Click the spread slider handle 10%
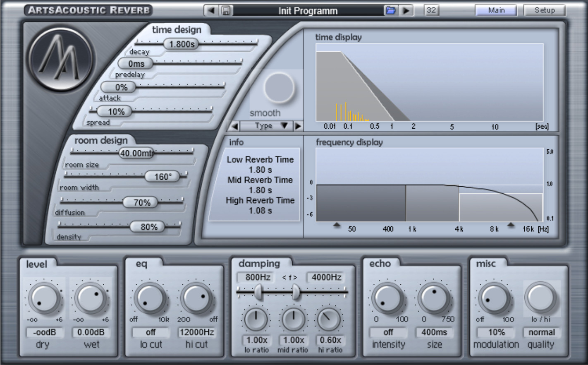 pyautogui.click(x=114, y=112)
